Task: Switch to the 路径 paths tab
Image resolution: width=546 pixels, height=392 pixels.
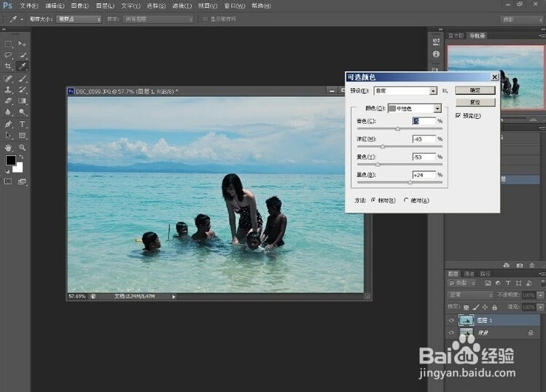Action: point(485,274)
